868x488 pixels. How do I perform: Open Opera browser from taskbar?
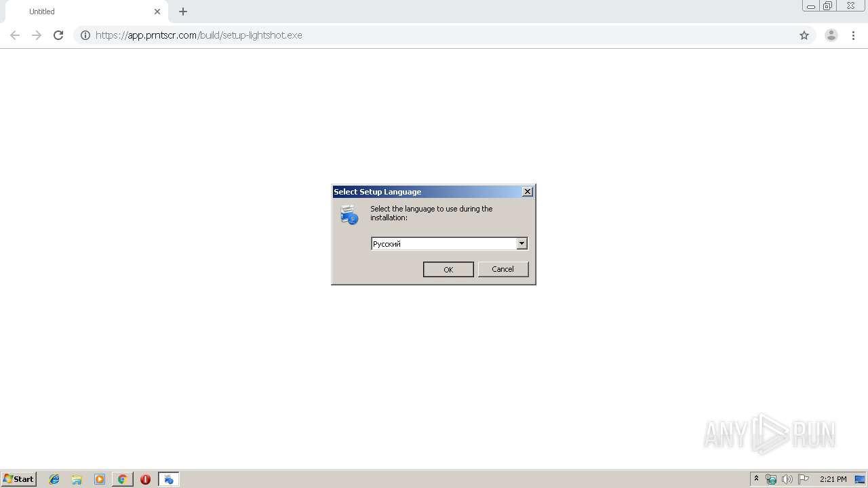(x=145, y=479)
